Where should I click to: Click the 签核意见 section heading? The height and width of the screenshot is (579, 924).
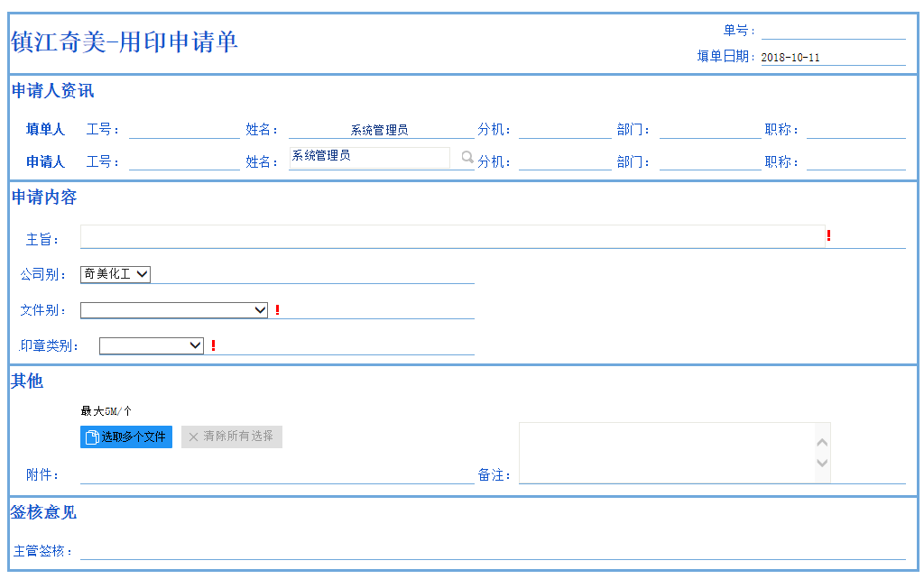coord(43,512)
